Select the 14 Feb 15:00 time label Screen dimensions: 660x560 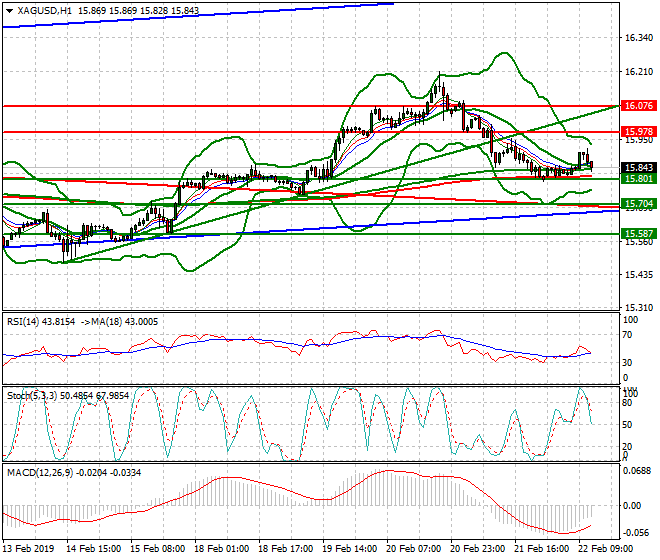tap(93, 549)
